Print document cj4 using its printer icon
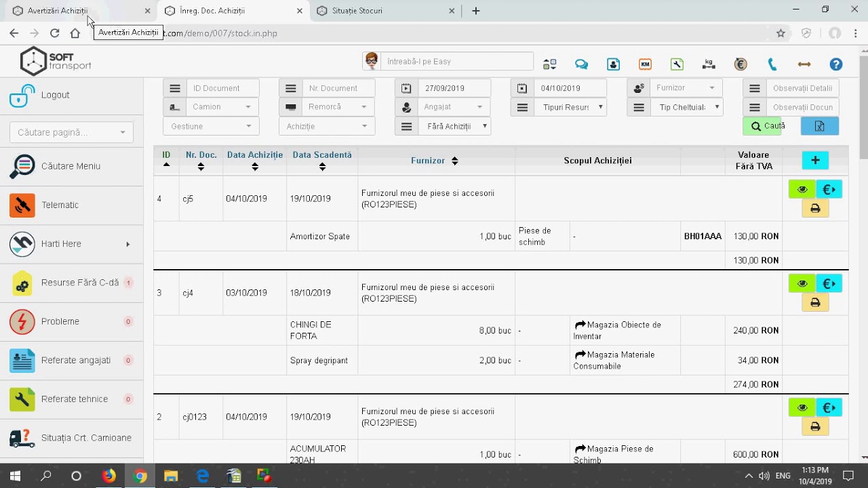 [x=815, y=303]
